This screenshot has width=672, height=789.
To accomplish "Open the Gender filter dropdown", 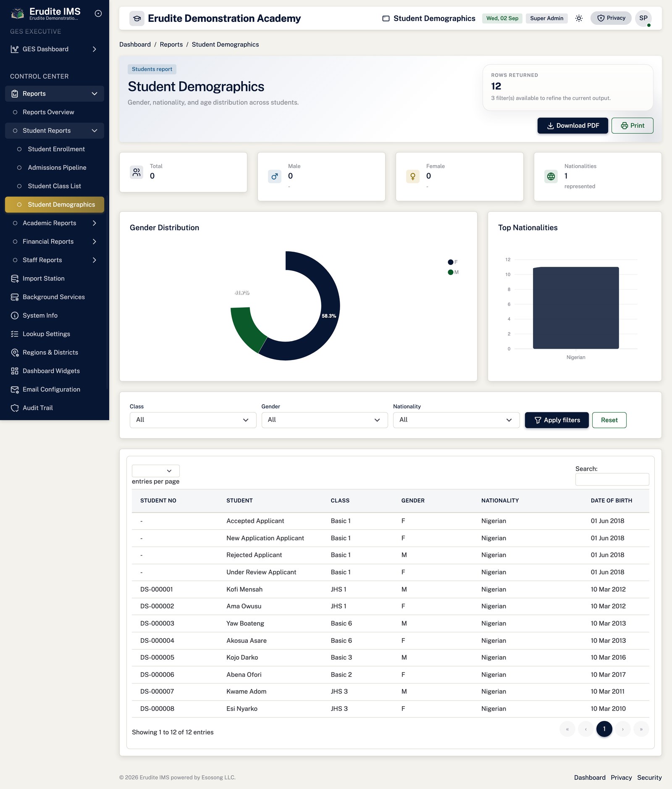I will pyautogui.click(x=325, y=420).
